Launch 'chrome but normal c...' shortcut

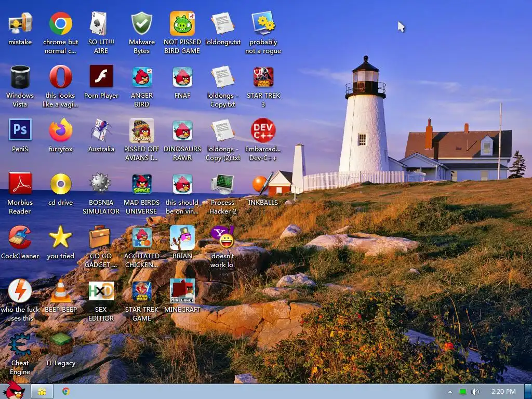(x=60, y=24)
